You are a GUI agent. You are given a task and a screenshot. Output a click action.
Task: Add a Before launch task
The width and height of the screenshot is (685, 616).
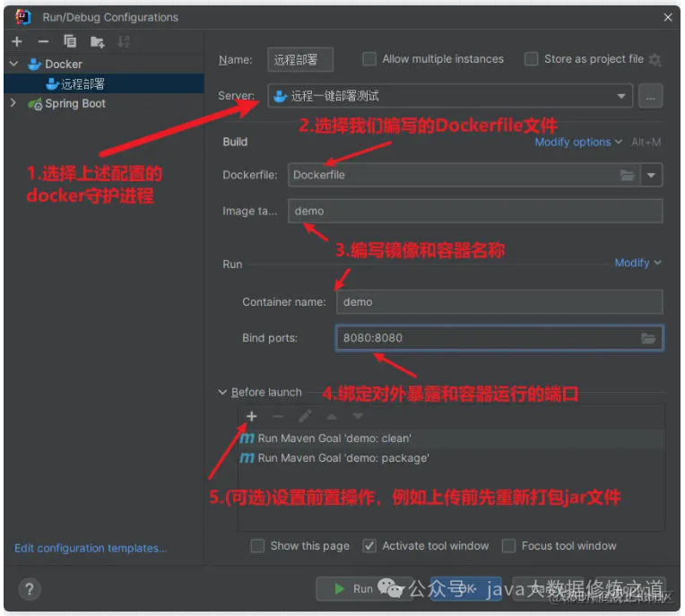tap(252, 416)
